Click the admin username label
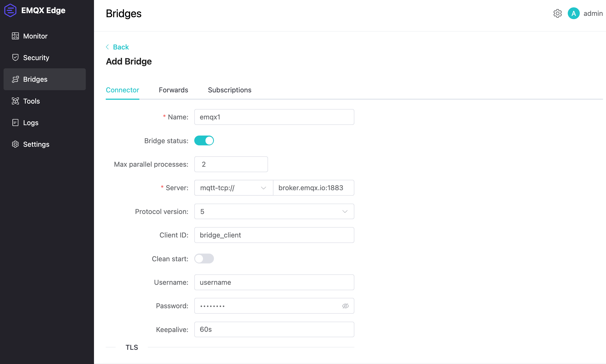 [593, 13]
